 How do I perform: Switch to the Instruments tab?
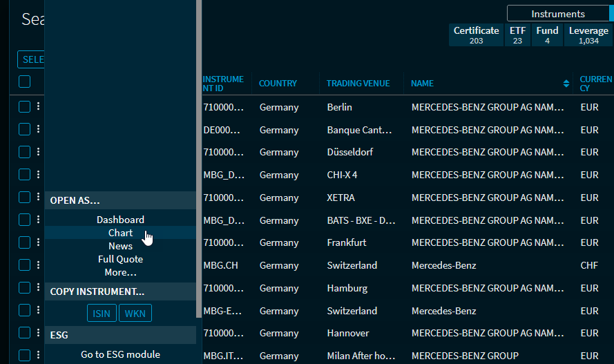[x=557, y=14]
